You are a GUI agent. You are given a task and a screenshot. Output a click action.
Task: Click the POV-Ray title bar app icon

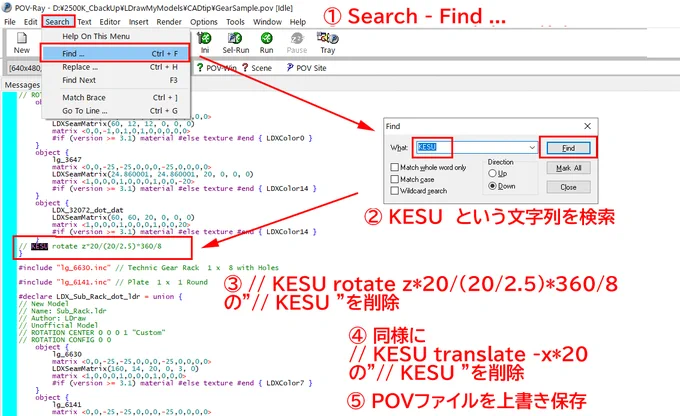tap(7, 8)
